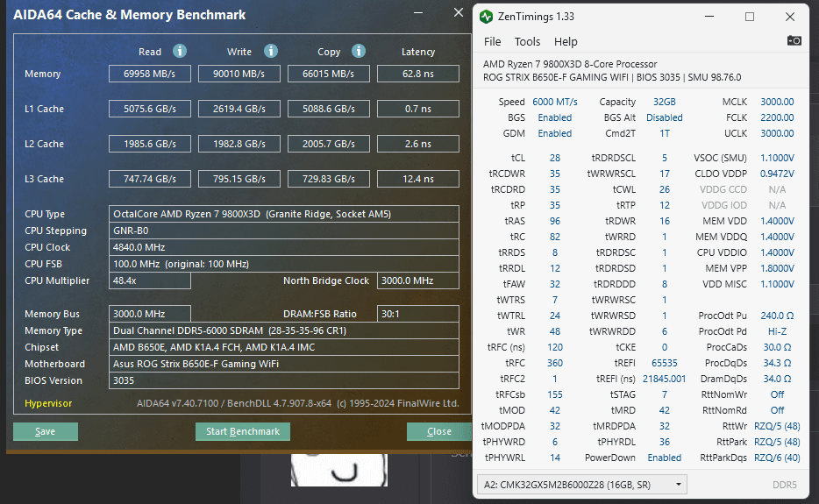The height and width of the screenshot is (504, 819).
Task: Click the tPHYRDL value 36
Action: click(665, 442)
